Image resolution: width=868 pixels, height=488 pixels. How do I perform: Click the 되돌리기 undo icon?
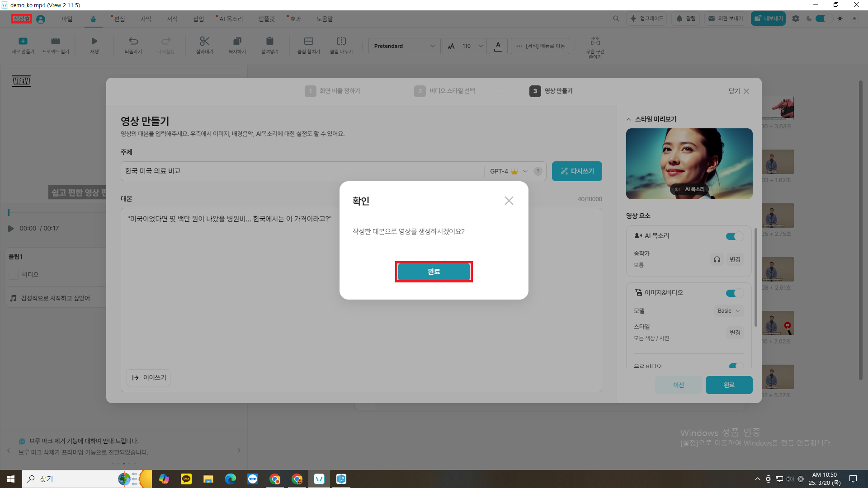pyautogui.click(x=133, y=41)
